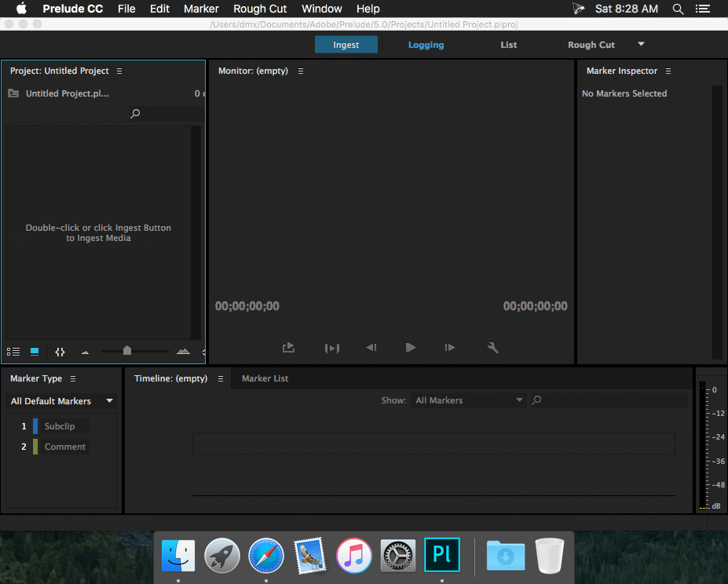Open the Trash in the Dock
The height and width of the screenshot is (584, 728).
549,555
